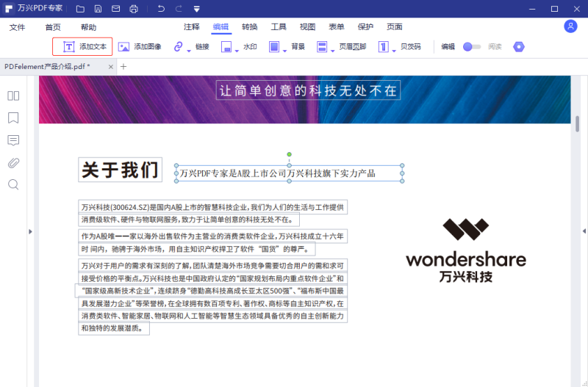This screenshot has height=387, width=588.
Task: Click the line starting 万兴科技(300624.SZ)
Action: tap(212, 207)
